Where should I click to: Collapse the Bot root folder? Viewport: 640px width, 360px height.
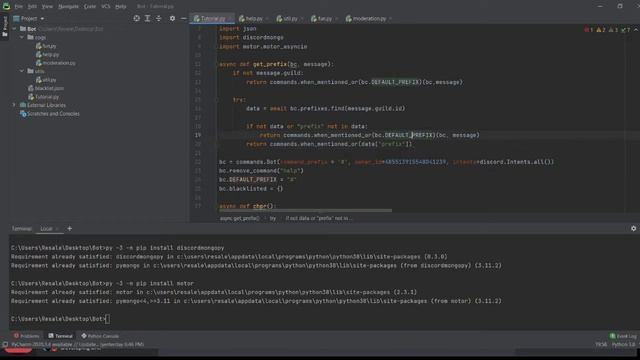(x=14, y=29)
